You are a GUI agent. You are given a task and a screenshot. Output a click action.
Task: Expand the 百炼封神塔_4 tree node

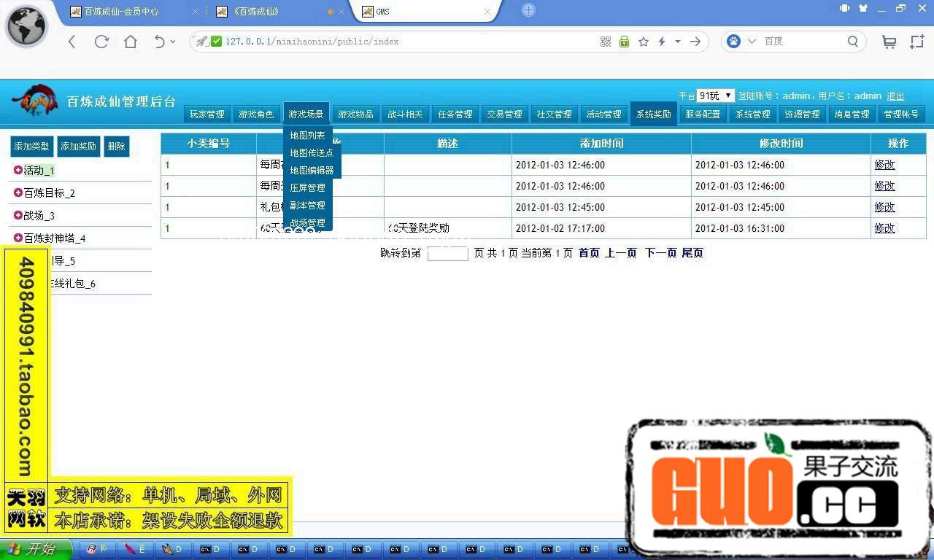click(18, 238)
